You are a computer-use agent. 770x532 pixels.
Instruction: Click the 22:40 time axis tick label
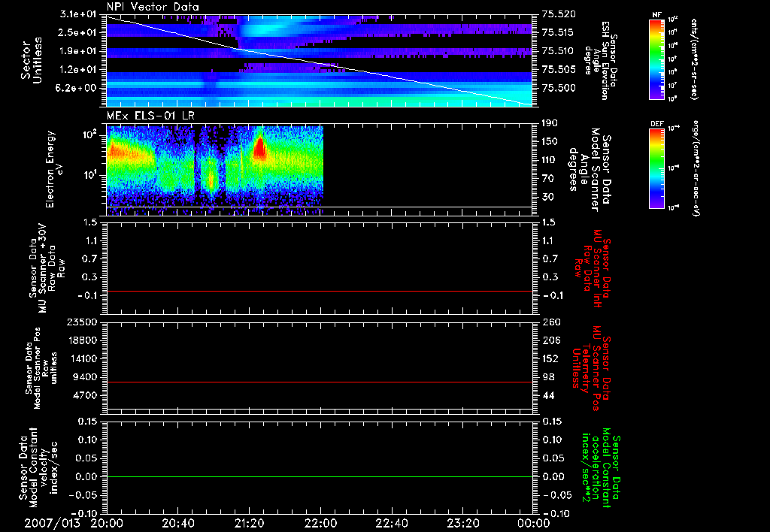pyautogui.click(x=392, y=522)
